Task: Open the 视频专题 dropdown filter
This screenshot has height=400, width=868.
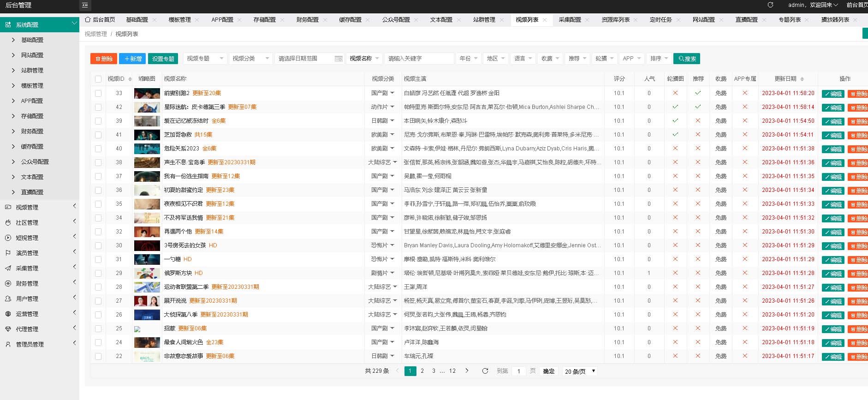Action: tap(204, 59)
